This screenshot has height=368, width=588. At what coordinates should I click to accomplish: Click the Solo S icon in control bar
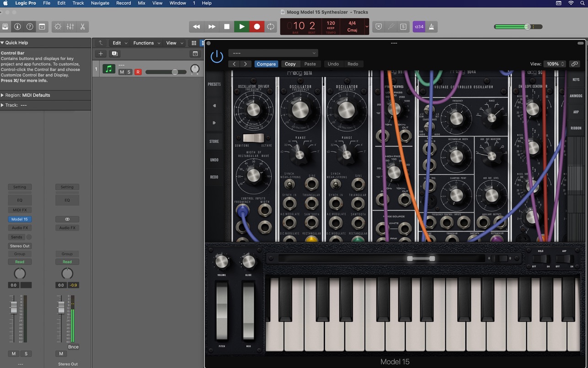(x=403, y=27)
